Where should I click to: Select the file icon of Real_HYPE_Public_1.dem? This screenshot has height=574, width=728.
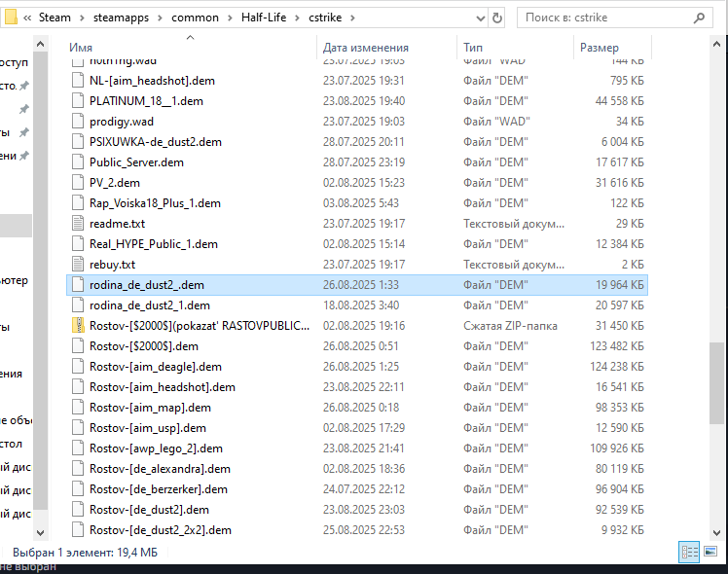click(78, 244)
